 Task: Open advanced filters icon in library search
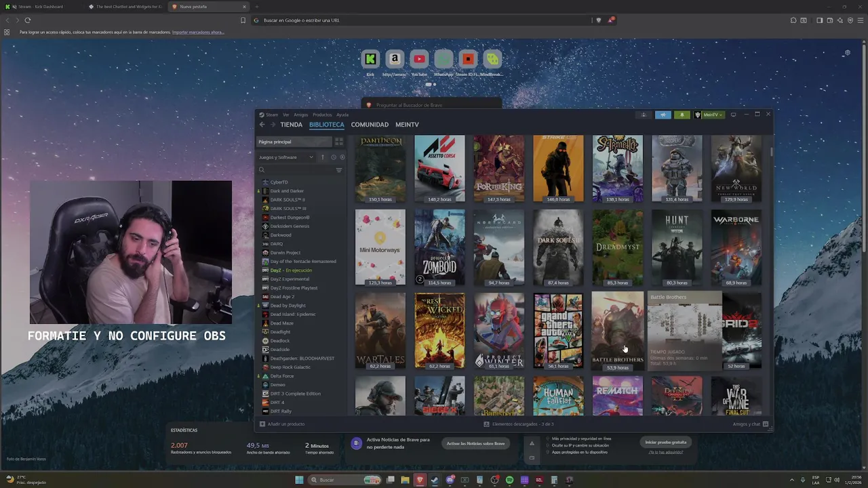coord(339,170)
